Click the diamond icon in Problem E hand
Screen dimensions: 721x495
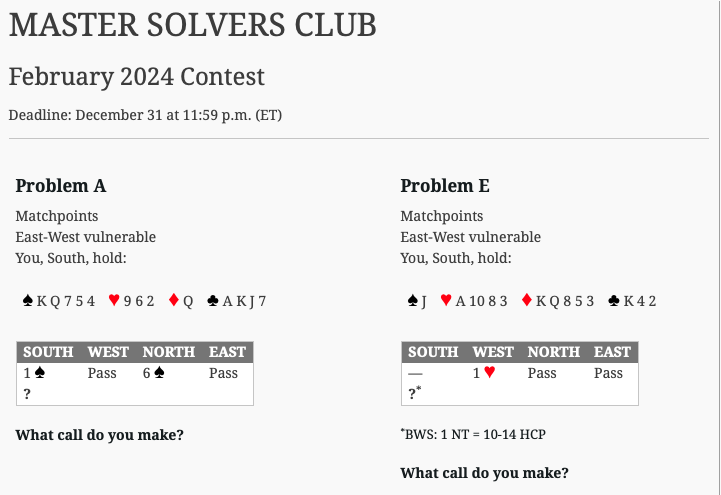(x=527, y=300)
